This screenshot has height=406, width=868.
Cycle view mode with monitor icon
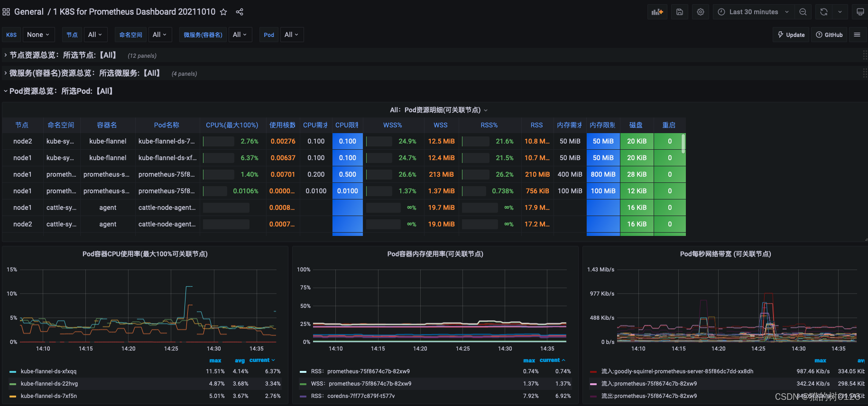pyautogui.click(x=860, y=12)
